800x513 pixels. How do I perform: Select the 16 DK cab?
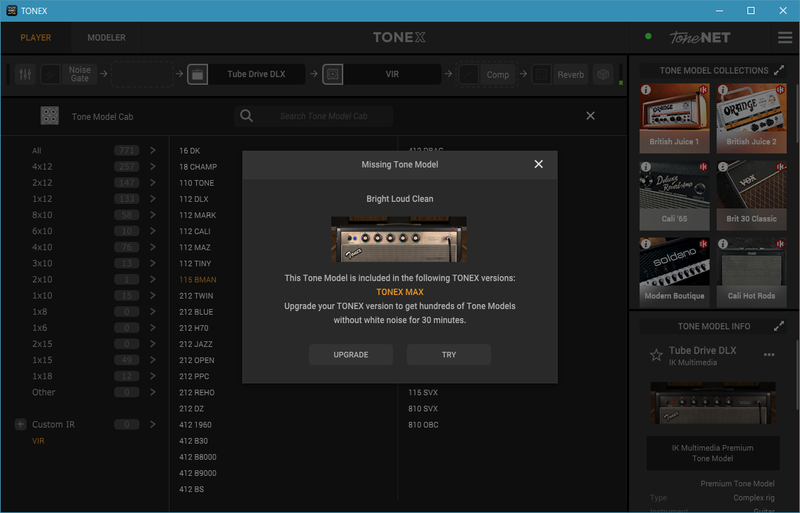pyautogui.click(x=189, y=151)
